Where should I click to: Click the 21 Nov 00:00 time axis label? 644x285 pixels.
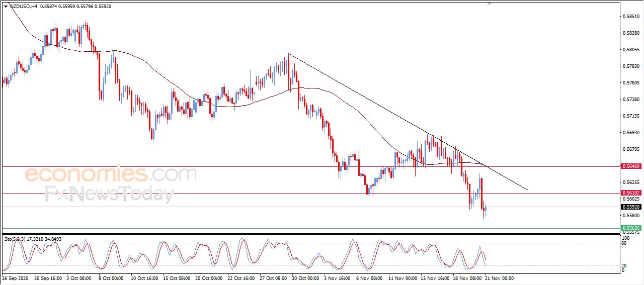pos(499,277)
